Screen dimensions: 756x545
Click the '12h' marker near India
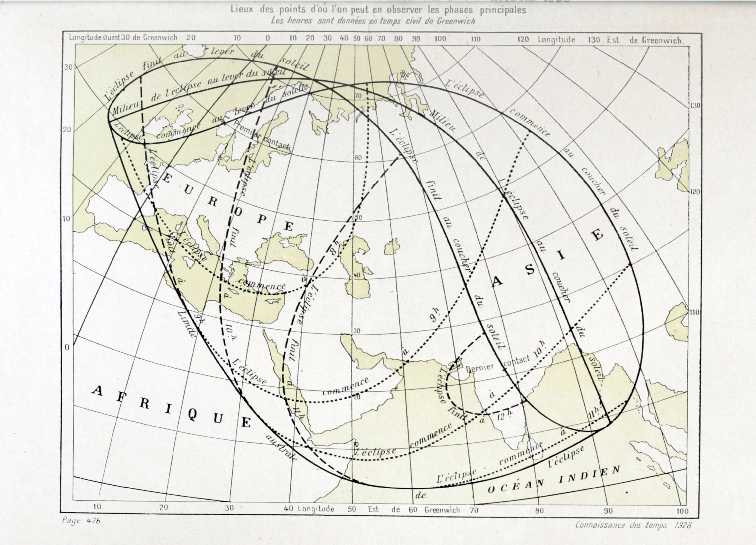pyautogui.click(x=504, y=415)
